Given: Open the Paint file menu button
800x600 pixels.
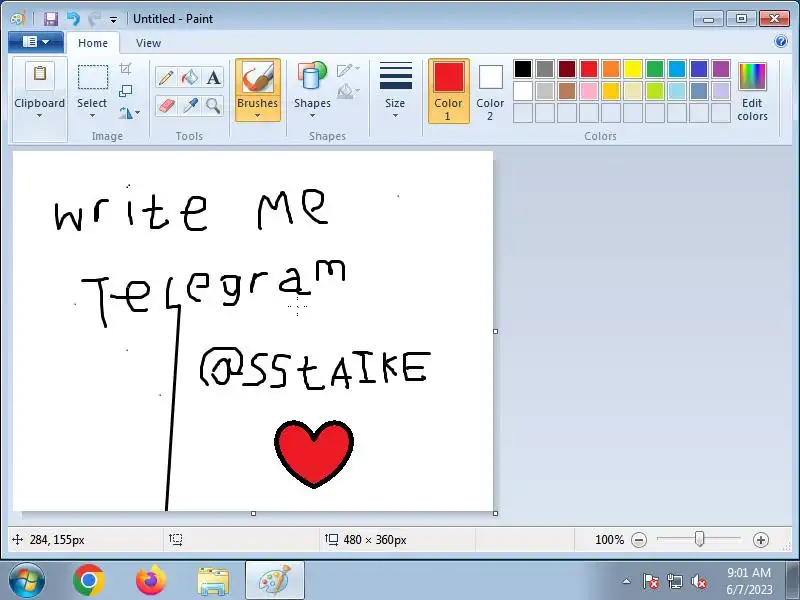Looking at the screenshot, I should 36,42.
